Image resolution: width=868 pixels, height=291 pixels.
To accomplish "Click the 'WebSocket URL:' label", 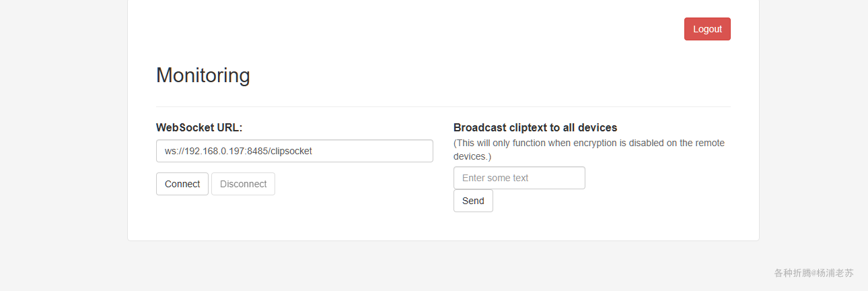I will 199,127.
